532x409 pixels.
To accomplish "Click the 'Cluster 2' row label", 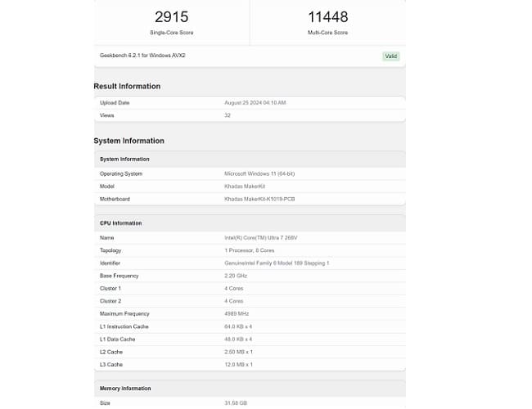I will [110, 301].
